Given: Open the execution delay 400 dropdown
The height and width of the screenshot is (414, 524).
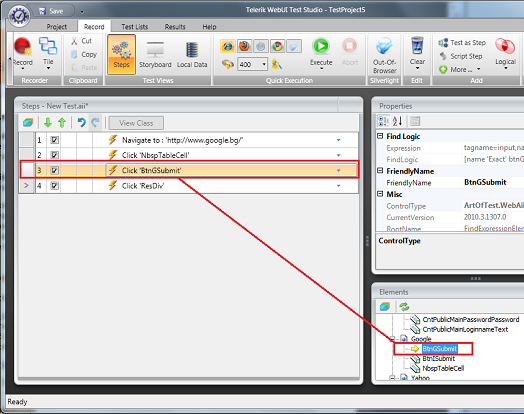Looking at the screenshot, I should [x=264, y=64].
